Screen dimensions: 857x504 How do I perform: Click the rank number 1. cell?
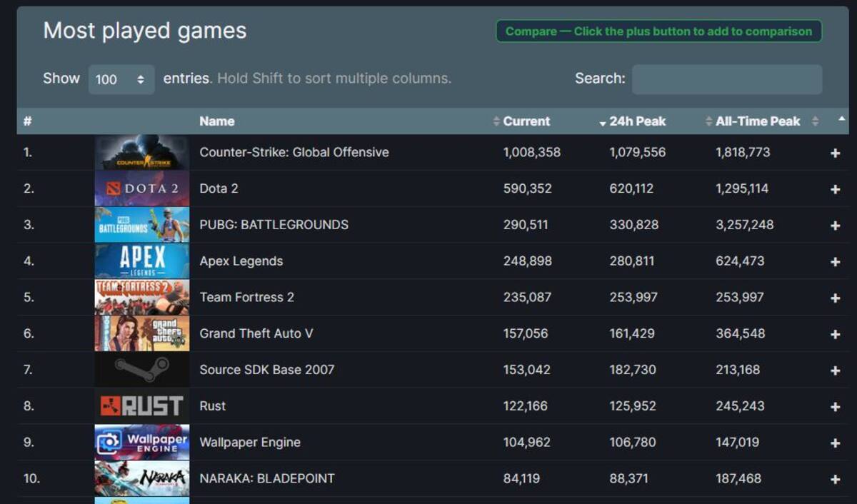click(x=28, y=152)
